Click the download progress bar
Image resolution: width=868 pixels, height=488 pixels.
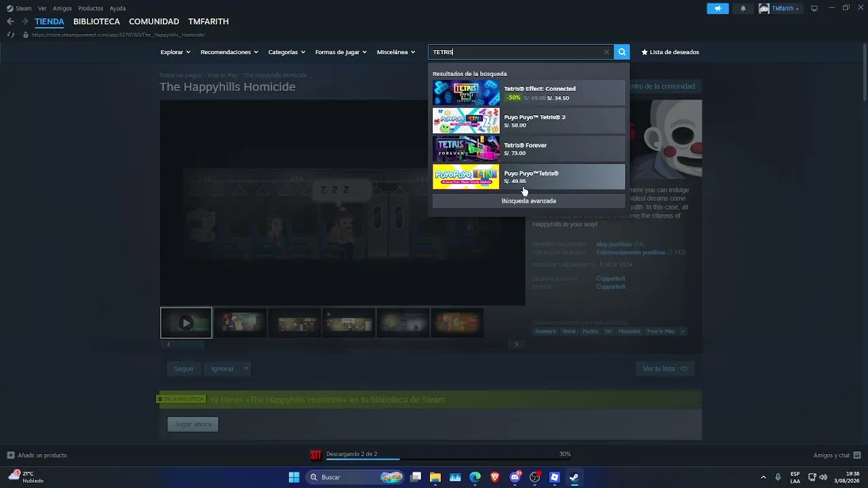(448, 459)
